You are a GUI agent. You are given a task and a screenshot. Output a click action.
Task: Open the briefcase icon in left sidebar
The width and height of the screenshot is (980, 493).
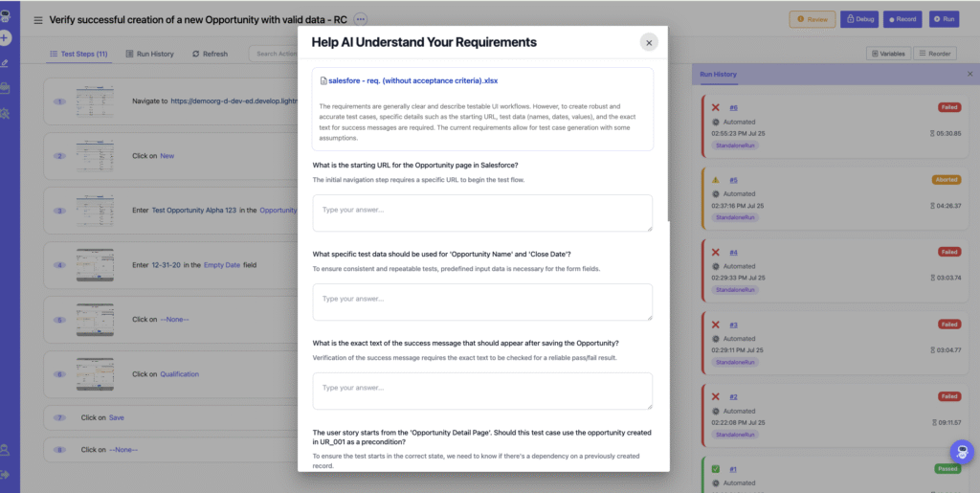6,88
